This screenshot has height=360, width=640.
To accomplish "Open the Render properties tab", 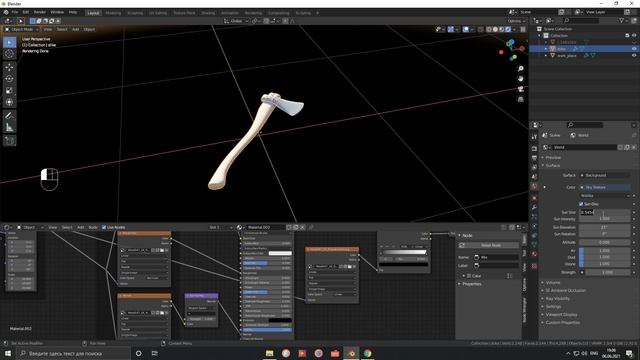I will point(534,149).
